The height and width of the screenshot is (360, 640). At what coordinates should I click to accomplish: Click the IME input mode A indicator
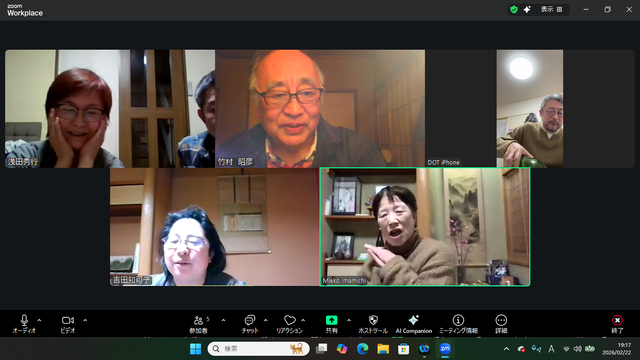click(551, 349)
